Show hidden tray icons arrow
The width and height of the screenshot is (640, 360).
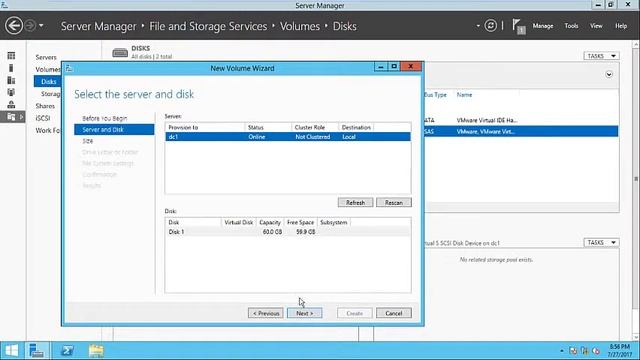coord(562,351)
